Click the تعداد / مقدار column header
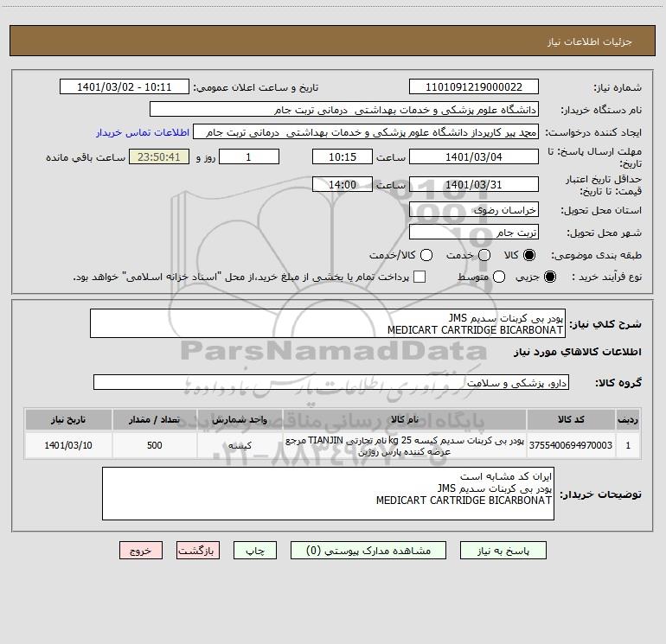666x644 pixels. point(155,419)
